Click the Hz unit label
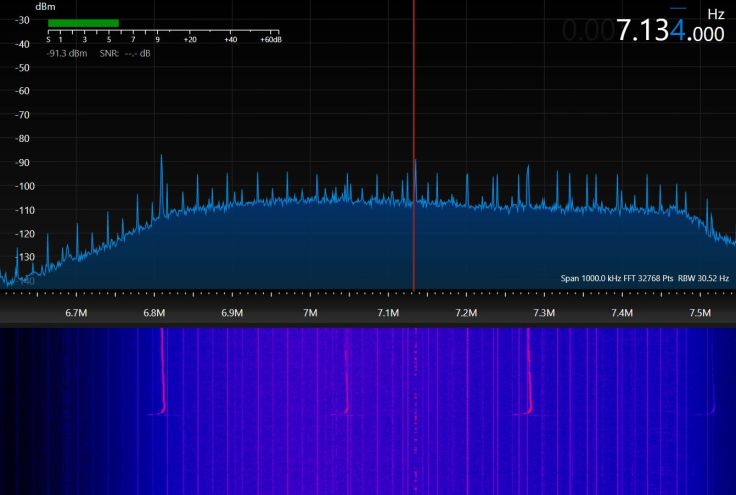Viewport: 736px width, 495px height. tap(715, 14)
